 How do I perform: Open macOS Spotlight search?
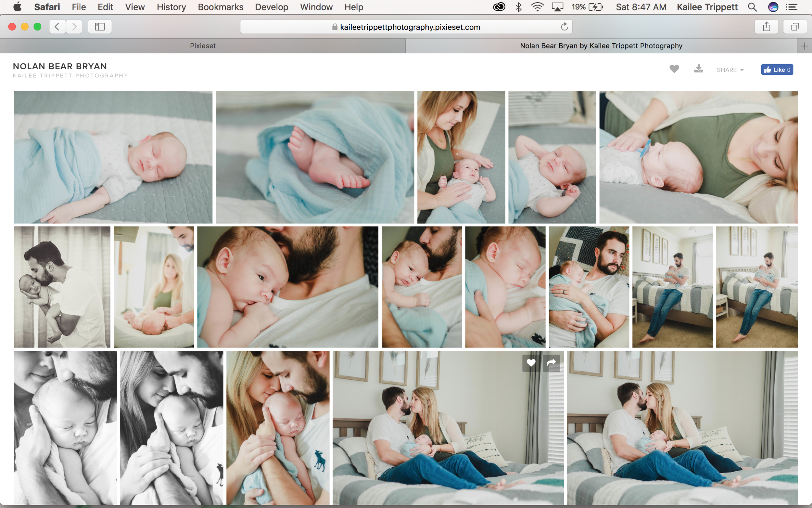point(752,7)
